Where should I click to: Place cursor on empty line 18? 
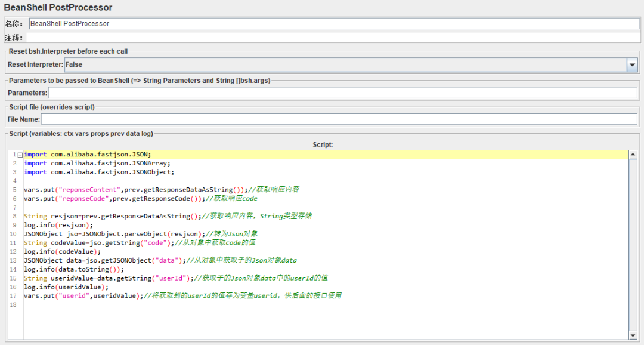(179, 304)
